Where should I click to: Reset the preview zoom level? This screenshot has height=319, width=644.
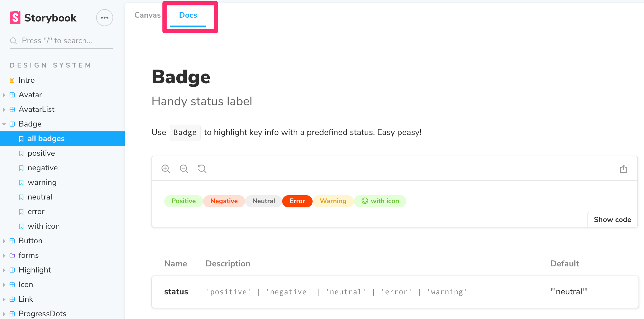coord(202,168)
